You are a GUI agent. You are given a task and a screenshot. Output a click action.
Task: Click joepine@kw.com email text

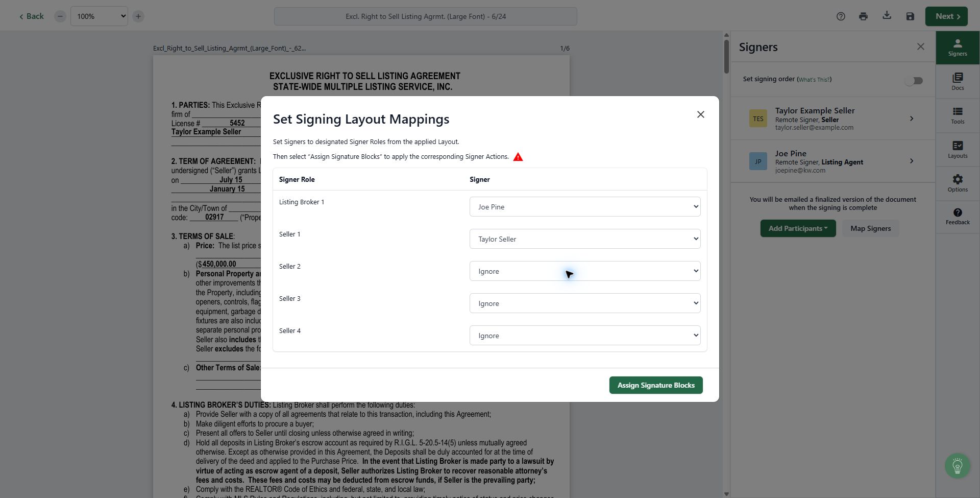click(x=800, y=171)
